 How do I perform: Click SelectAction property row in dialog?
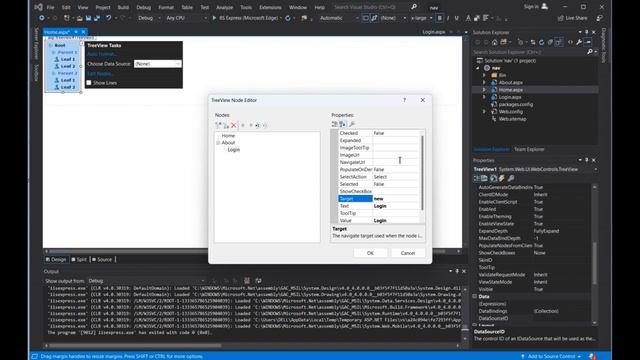(379, 177)
